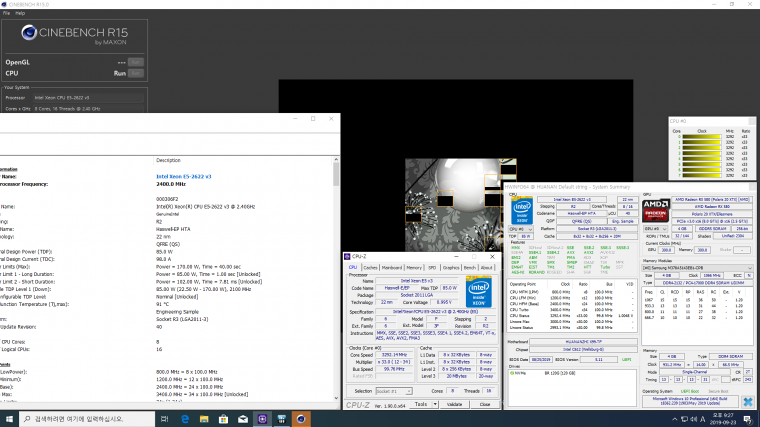The width and height of the screenshot is (760, 427).
Task: Open the Intel Xeon E5-2622 v3 link
Action: (184, 176)
